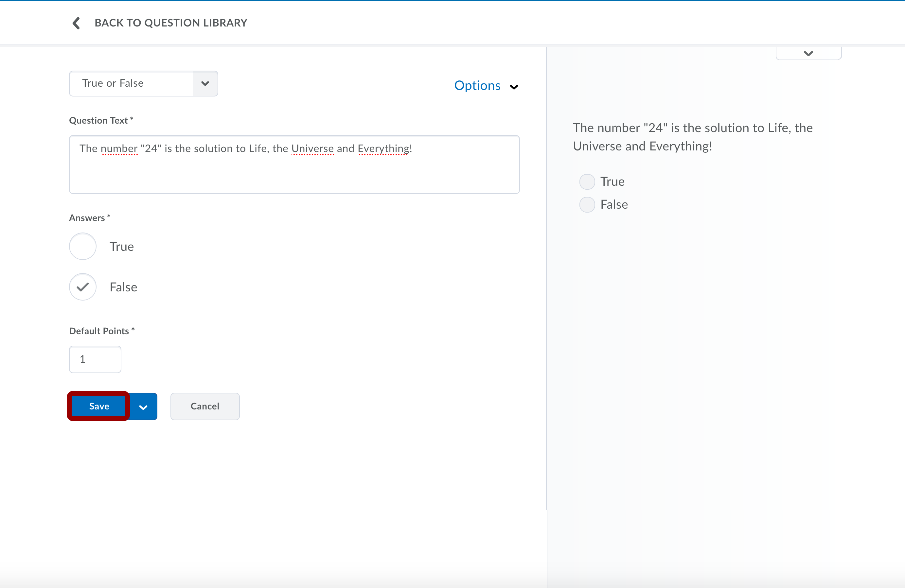Open the Save button dropdown arrow
Image resolution: width=905 pixels, height=588 pixels.
tap(143, 407)
